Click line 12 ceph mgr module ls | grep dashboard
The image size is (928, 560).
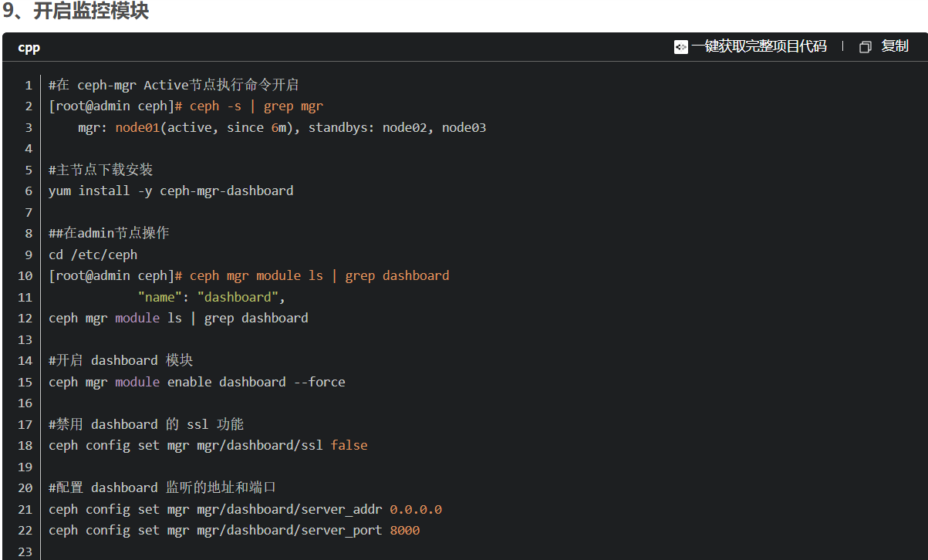(178, 319)
